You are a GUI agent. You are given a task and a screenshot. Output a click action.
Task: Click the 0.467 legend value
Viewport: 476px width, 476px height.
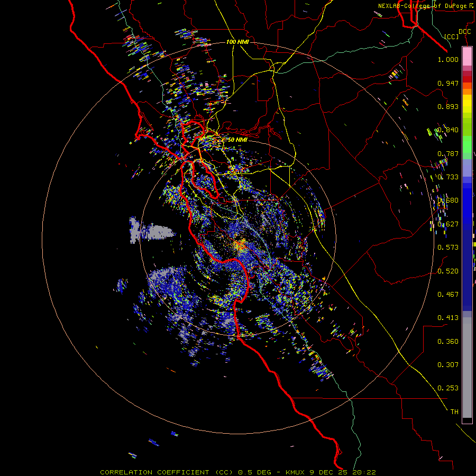coord(448,295)
